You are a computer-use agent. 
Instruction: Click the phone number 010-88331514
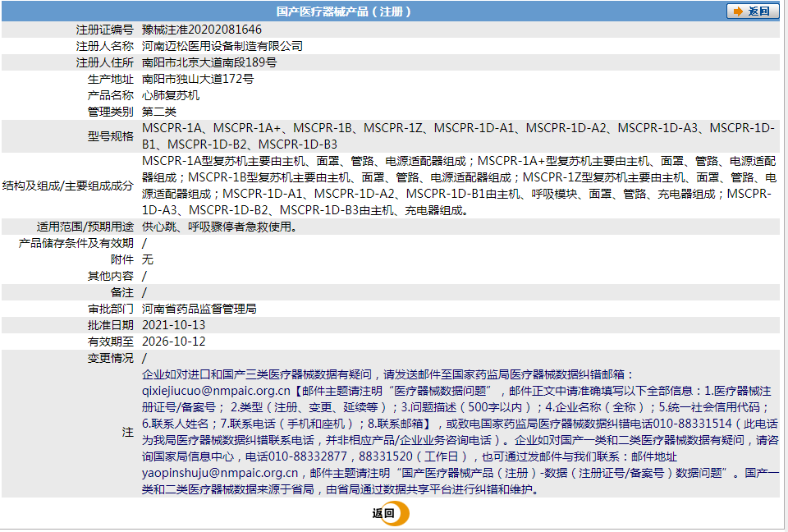pos(693,424)
